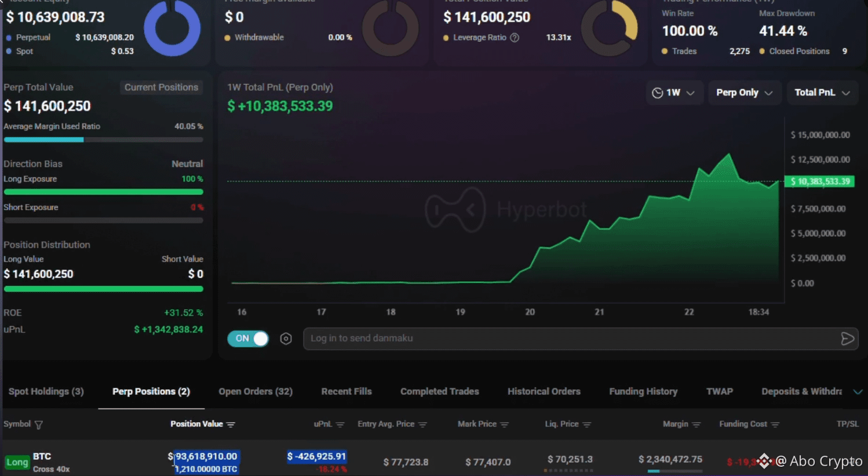
Task: Click the Win Rate value 100.00 %
Action: tap(690, 31)
